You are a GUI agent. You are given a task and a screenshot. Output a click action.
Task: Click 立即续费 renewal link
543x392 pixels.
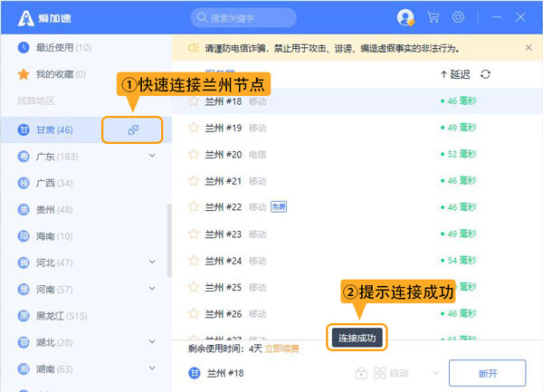point(281,349)
